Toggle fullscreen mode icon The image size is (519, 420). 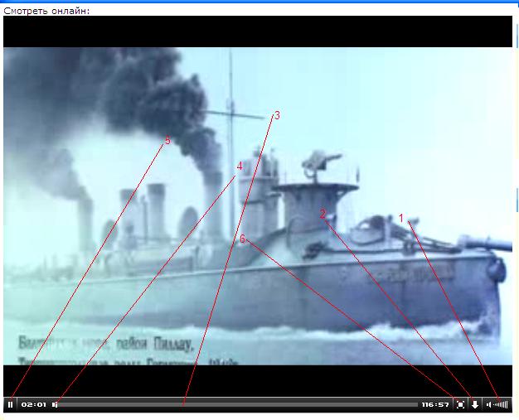pos(460,404)
